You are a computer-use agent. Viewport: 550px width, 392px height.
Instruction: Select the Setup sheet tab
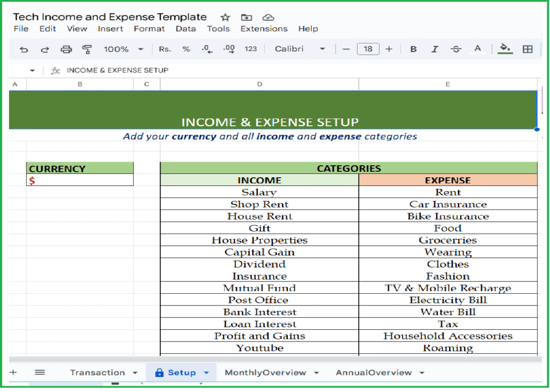tap(182, 372)
